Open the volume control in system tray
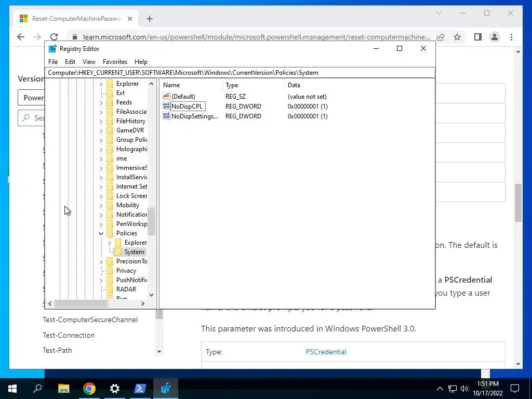Viewport: 532px width, 399px height. click(464, 389)
